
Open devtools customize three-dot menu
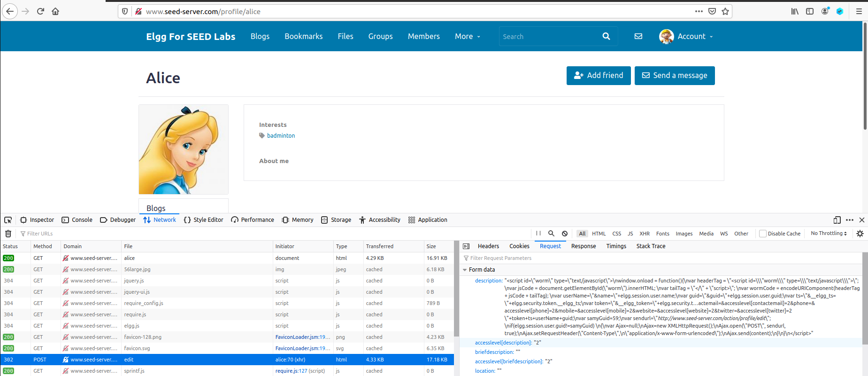click(850, 220)
